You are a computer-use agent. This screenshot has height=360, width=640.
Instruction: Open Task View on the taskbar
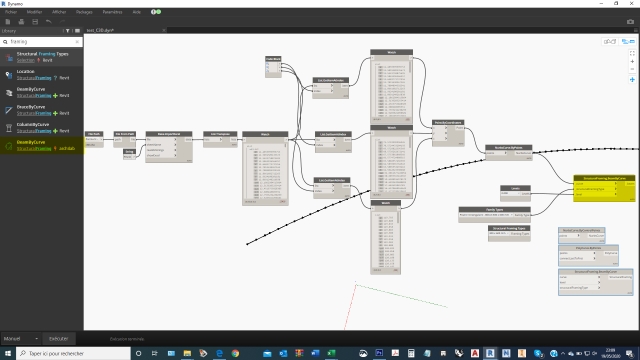click(x=155, y=353)
